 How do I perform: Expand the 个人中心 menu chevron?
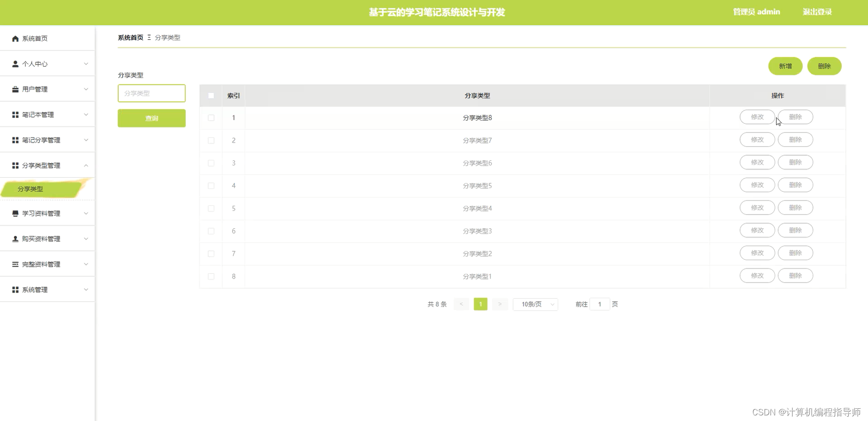coord(86,64)
